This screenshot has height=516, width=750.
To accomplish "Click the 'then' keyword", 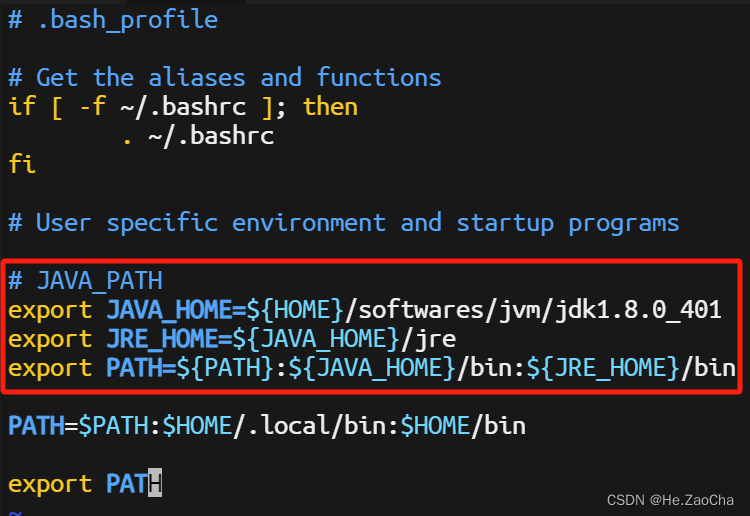I will coord(331,106).
